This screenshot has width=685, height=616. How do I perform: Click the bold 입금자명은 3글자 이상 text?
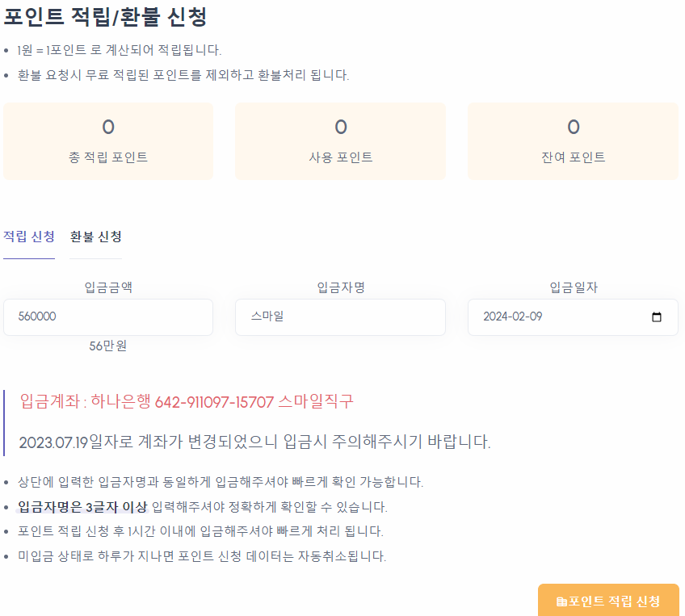pos(82,507)
